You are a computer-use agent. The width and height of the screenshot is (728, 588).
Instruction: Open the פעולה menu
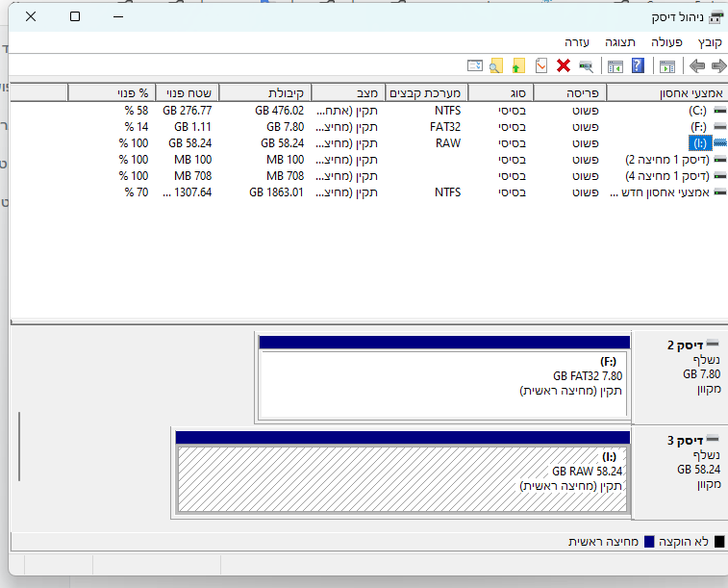click(666, 42)
